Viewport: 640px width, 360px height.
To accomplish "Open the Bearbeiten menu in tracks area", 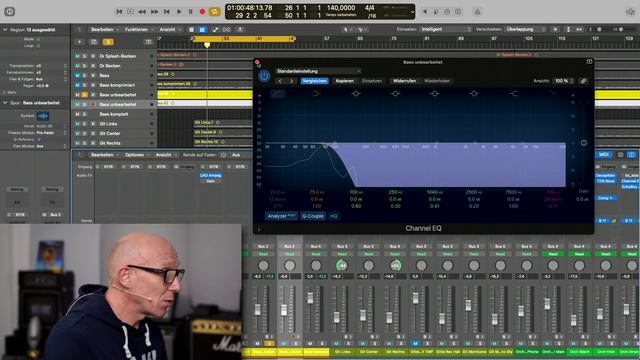I will coord(104,29).
